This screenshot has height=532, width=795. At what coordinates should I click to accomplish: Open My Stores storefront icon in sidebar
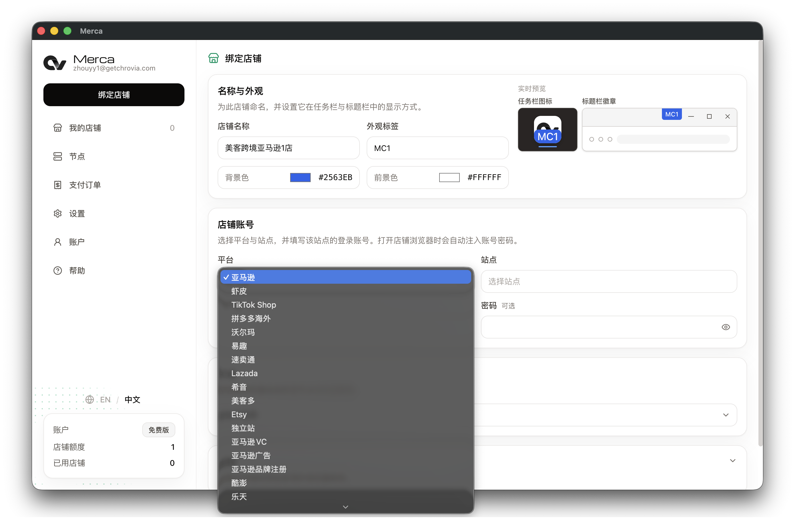[x=58, y=128]
